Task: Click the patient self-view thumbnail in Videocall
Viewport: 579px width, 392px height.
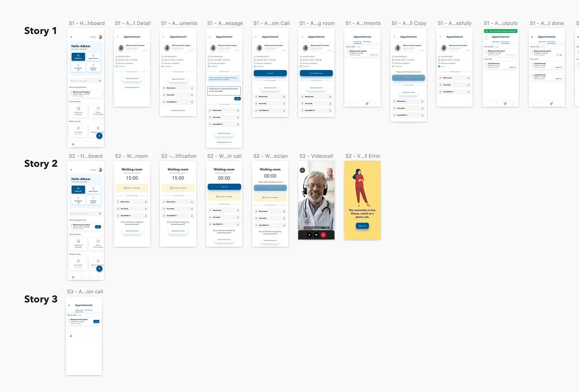Action: click(x=330, y=174)
